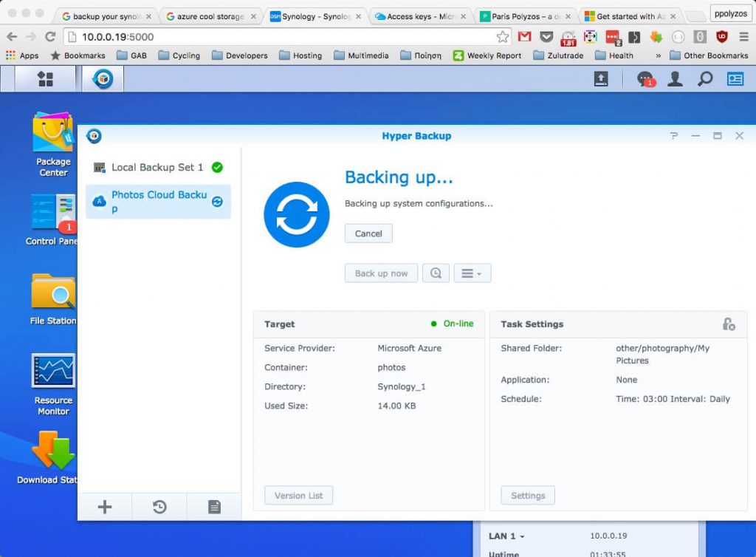Click the lock icon in Task Settings

pyautogui.click(x=729, y=324)
